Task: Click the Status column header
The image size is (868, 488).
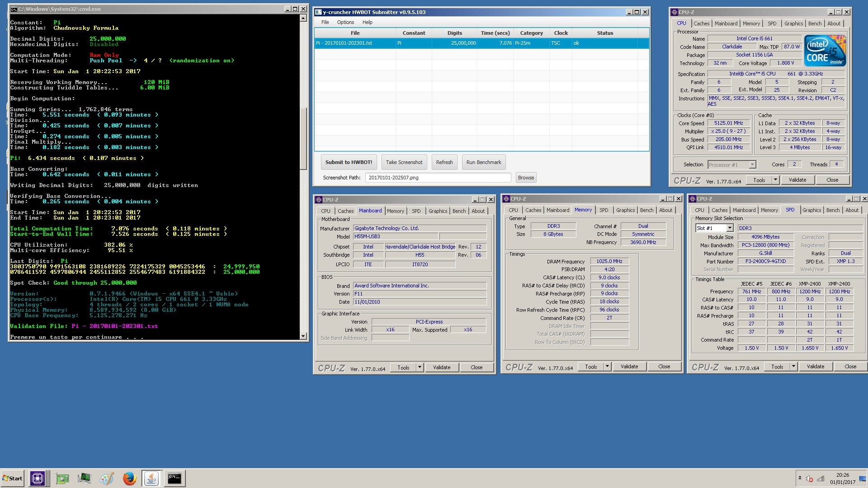Action: click(605, 33)
